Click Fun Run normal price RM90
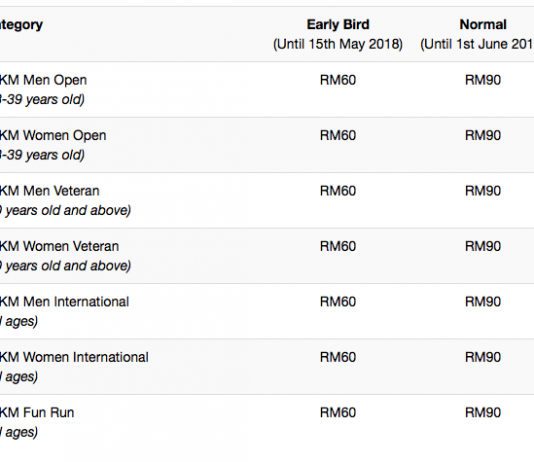 point(483,413)
